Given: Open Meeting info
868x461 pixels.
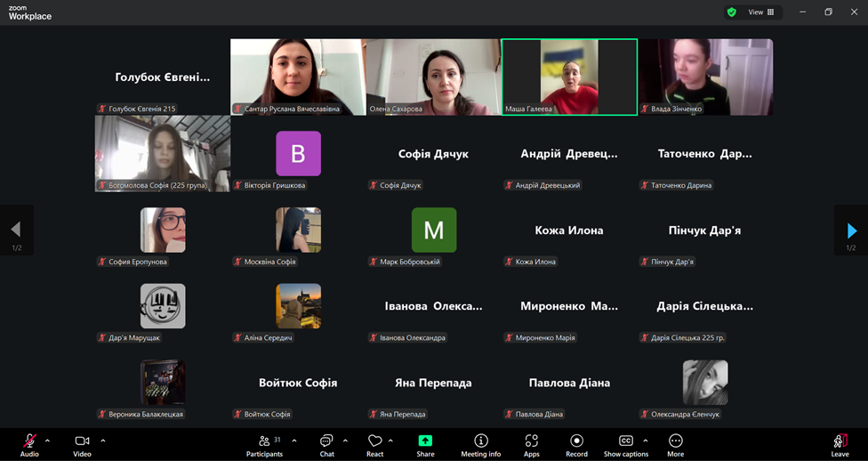Looking at the screenshot, I should click(x=480, y=445).
